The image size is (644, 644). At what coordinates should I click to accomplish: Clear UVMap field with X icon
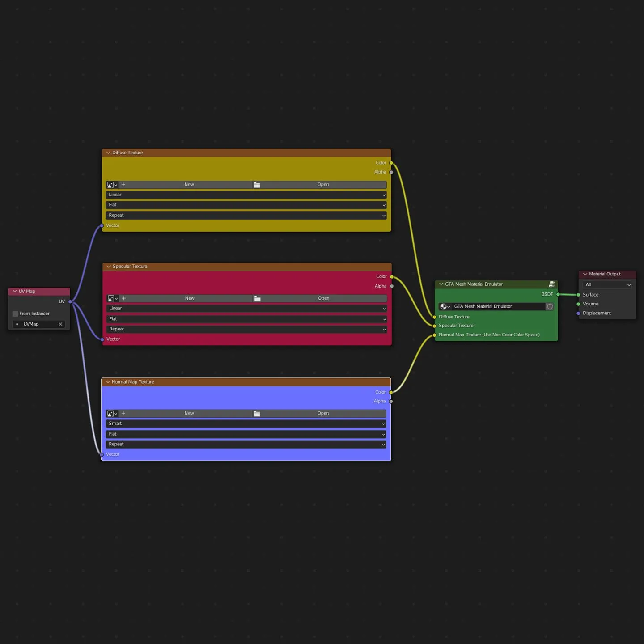[x=60, y=324]
